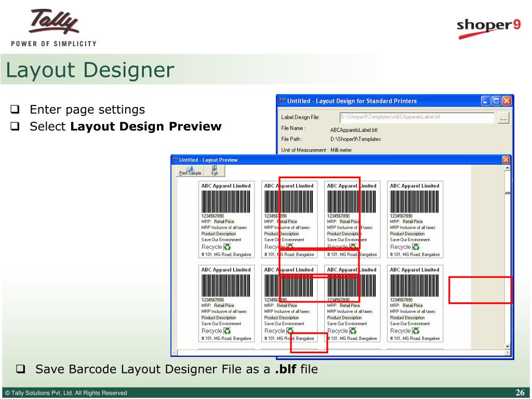Screen dimensions: 532x399
Task: Click the Label Design File path field
Action: pos(417,117)
